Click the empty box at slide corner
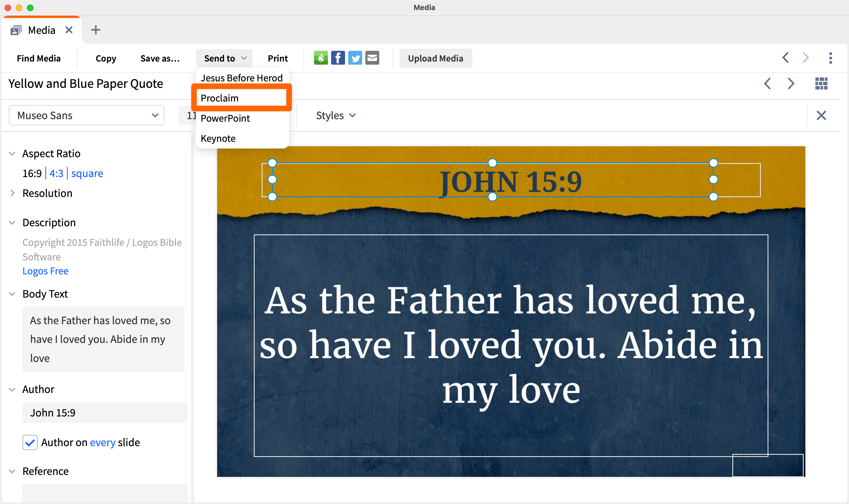 pyautogui.click(x=768, y=465)
